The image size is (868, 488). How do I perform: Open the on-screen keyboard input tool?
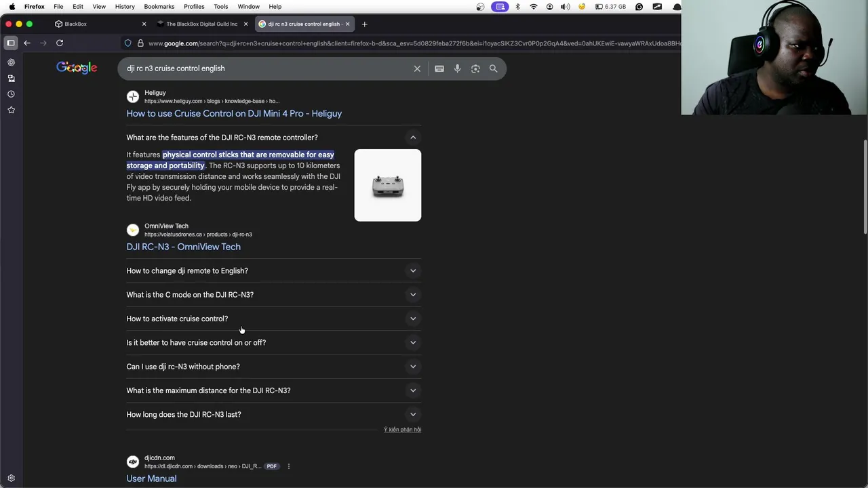439,68
